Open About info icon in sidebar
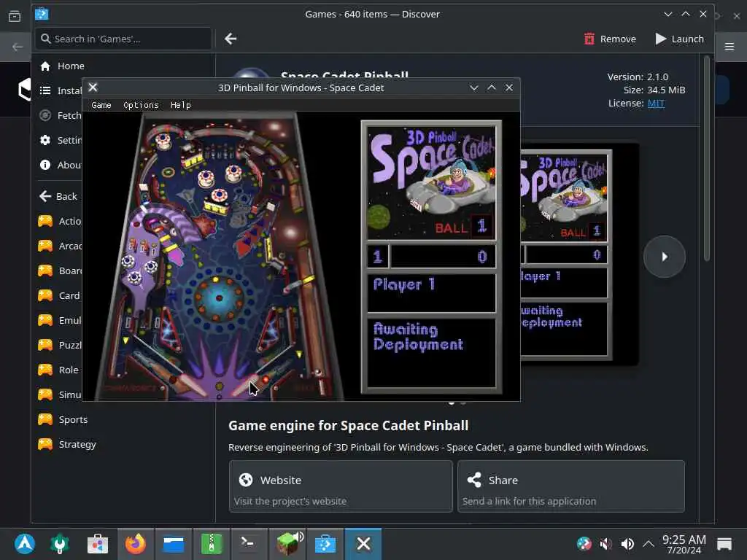This screenshot has height=560, width=747. click(45, 166)
